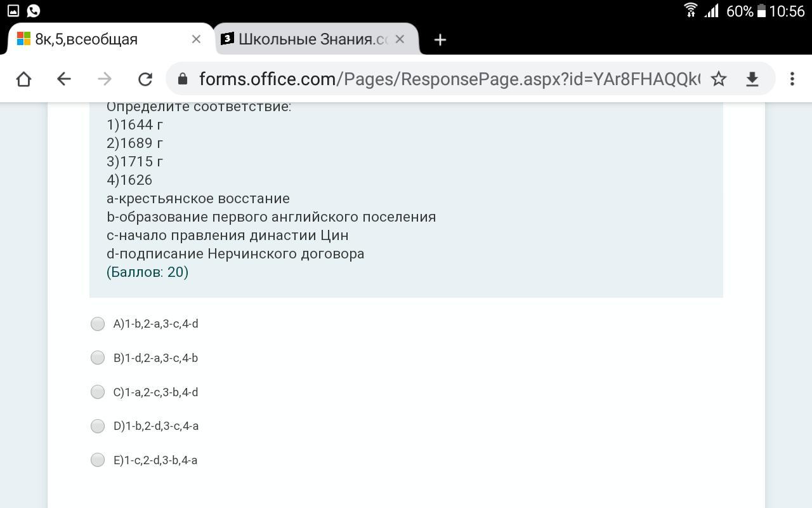812x508 pixels.
Task: Mark option E radio button
Action: (x=98, y=460)
